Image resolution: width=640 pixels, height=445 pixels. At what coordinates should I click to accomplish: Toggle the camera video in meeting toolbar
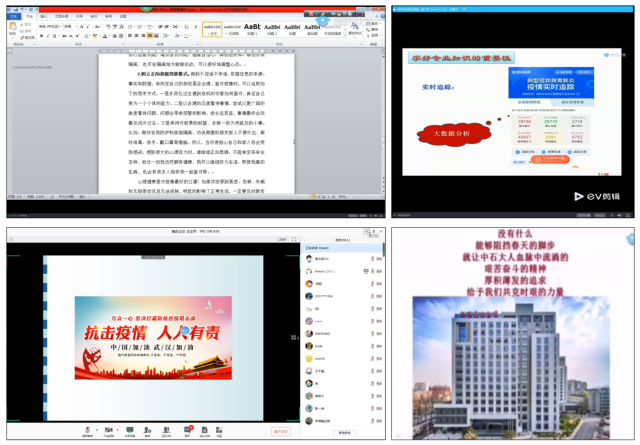(108, 431)
